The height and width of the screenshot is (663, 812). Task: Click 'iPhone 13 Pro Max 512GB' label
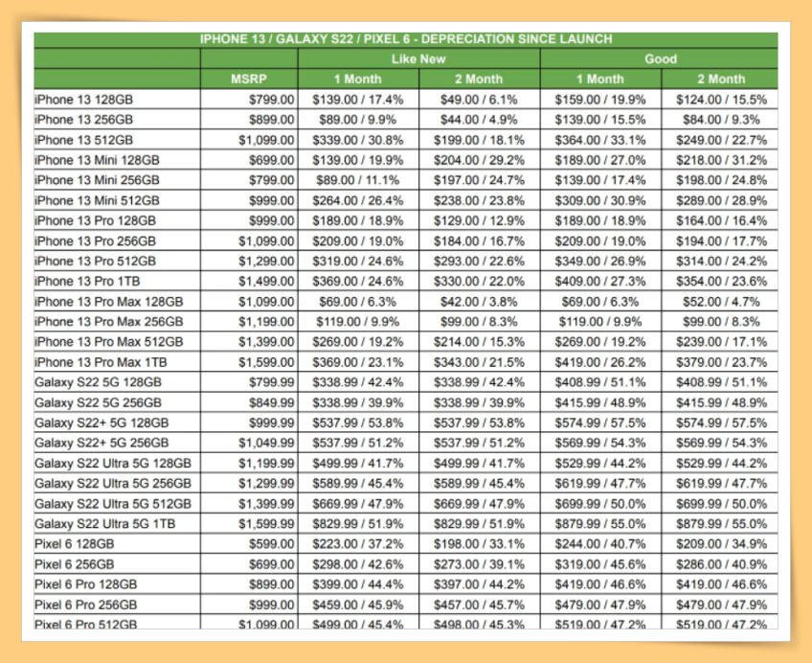point(109,342)
